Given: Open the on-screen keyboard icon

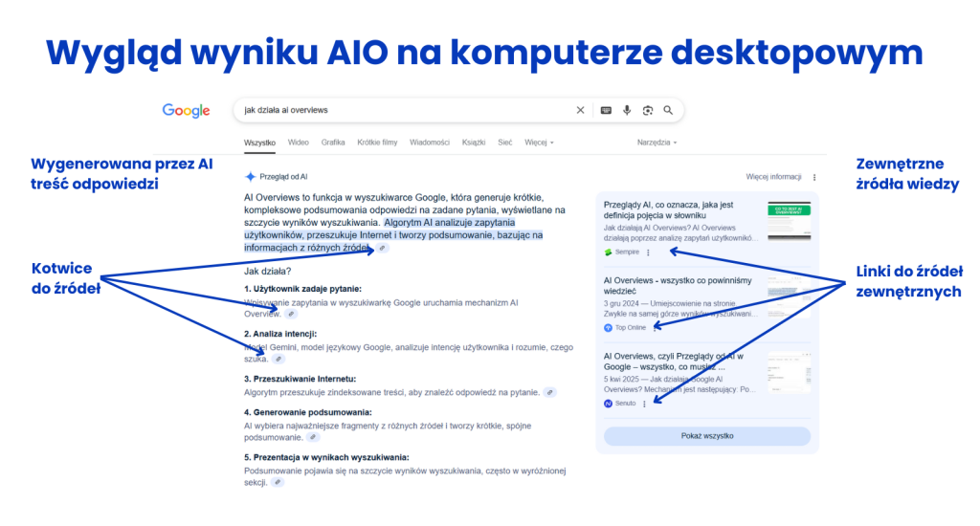Looking at the screenshot, I should (606, 110).
